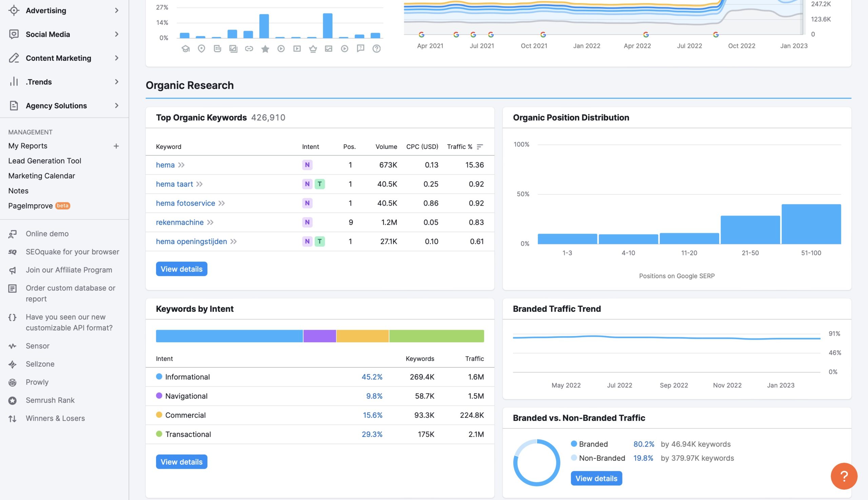Expand double-arrow next to hema taart
This screenshot has width=868, height=500.
[199, 185]
